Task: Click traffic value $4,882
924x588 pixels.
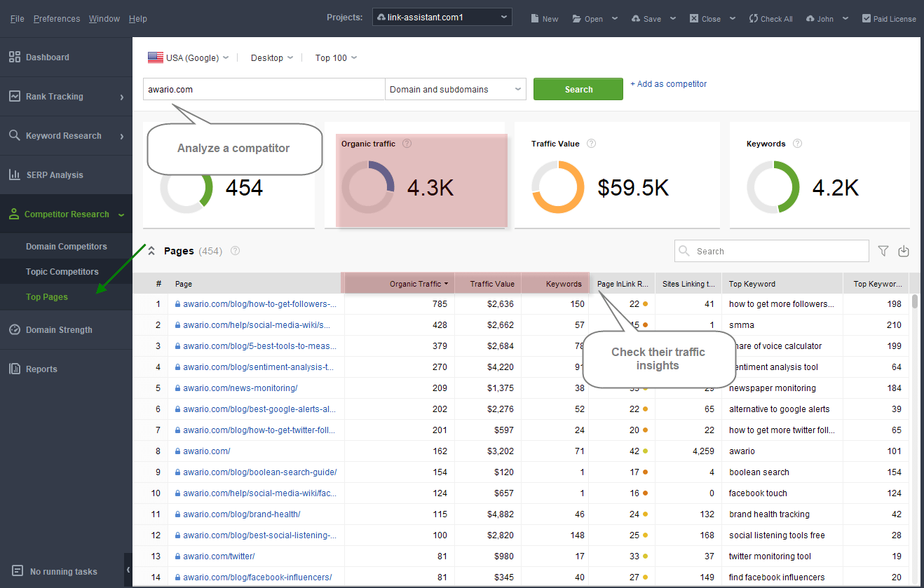Action: [x=501, y=514]
